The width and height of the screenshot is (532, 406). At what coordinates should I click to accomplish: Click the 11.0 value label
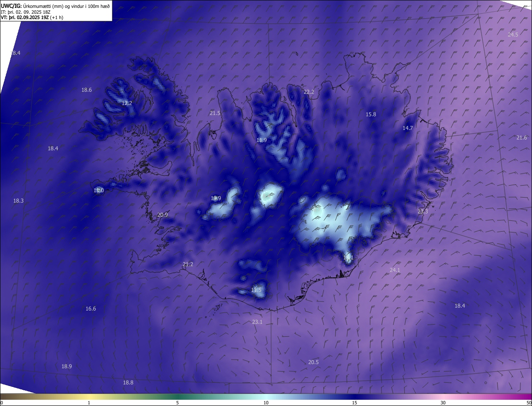99,190
